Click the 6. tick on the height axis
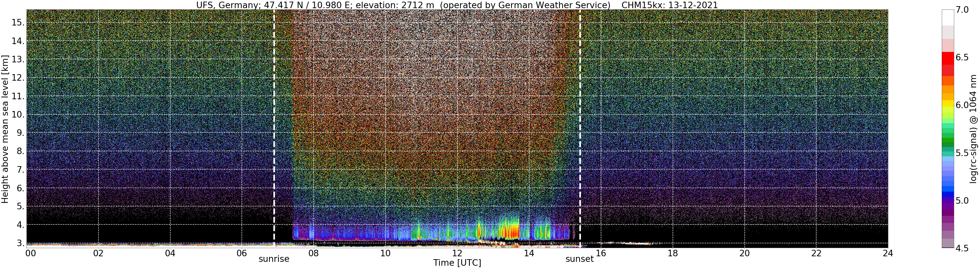980x269 pixels. point(20,188)
